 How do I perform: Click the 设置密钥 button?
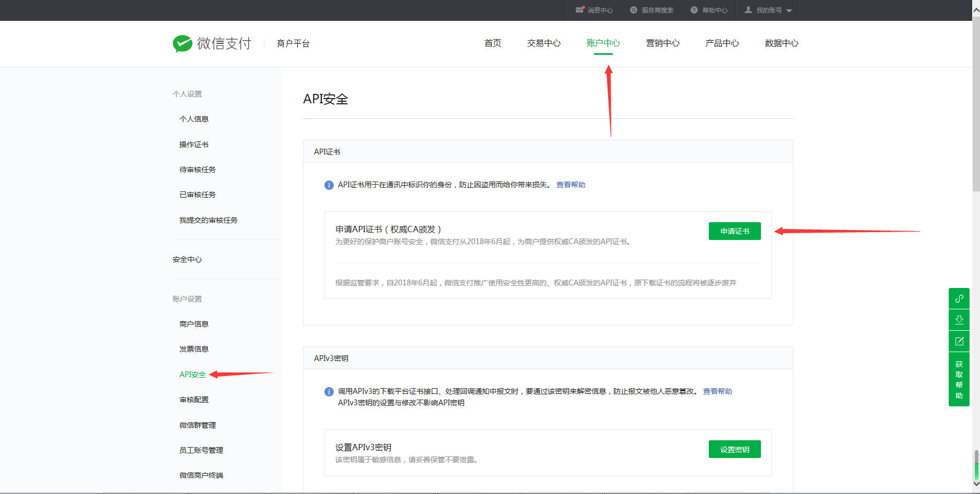coord(735,449)
